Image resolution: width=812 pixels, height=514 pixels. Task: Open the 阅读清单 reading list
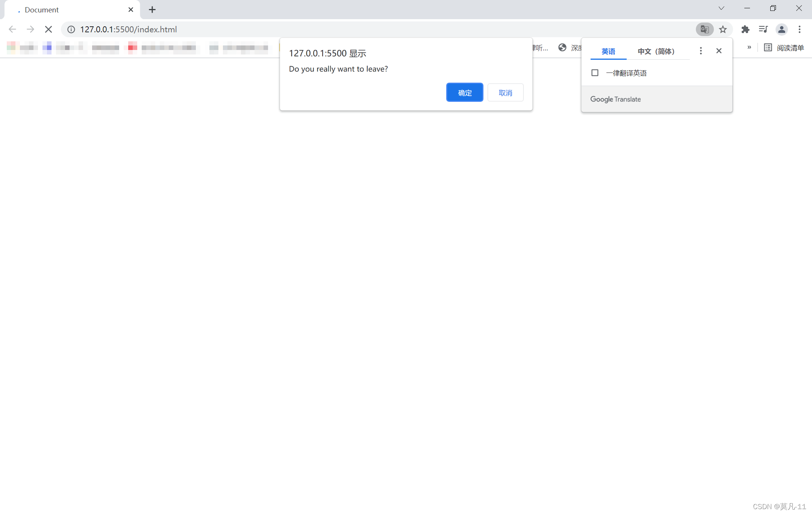pyautogui.click(x=784, y=48)
